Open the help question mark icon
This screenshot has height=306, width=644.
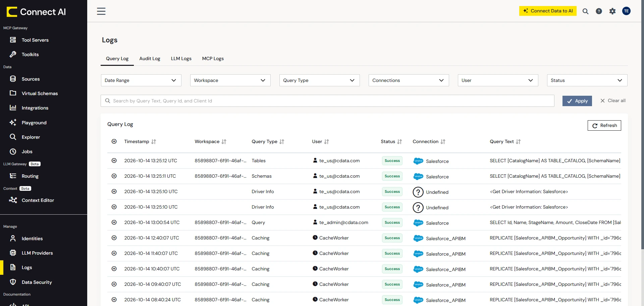tap(599, 11)
